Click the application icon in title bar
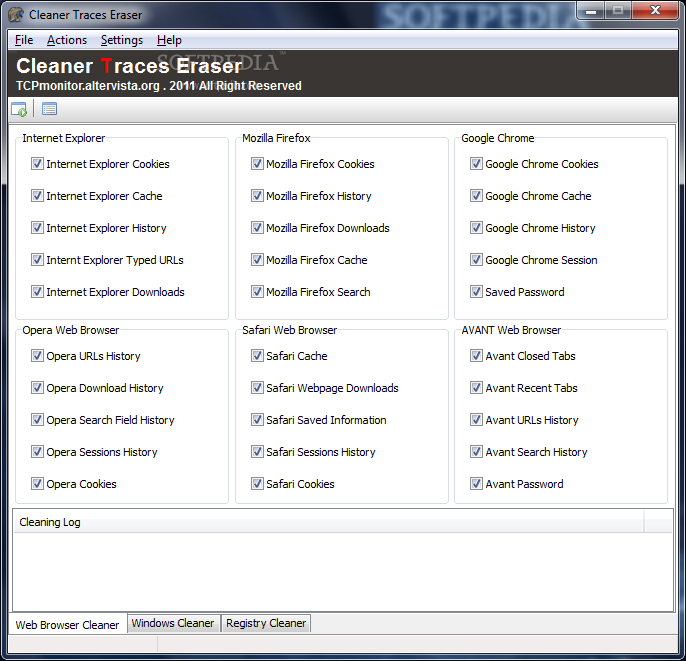The height and width of the screenshot is (661, 686). (16, 14)
